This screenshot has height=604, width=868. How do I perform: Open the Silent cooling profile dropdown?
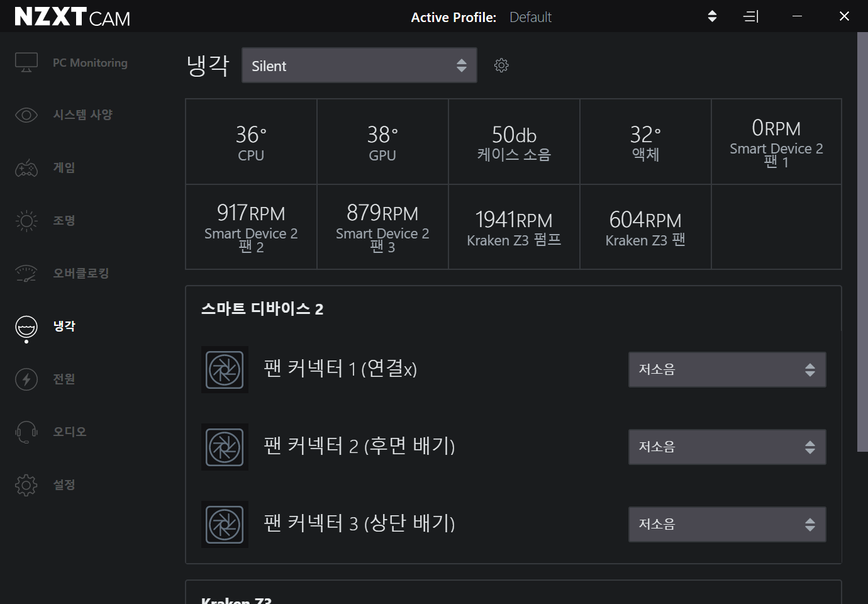coord(359,65)
